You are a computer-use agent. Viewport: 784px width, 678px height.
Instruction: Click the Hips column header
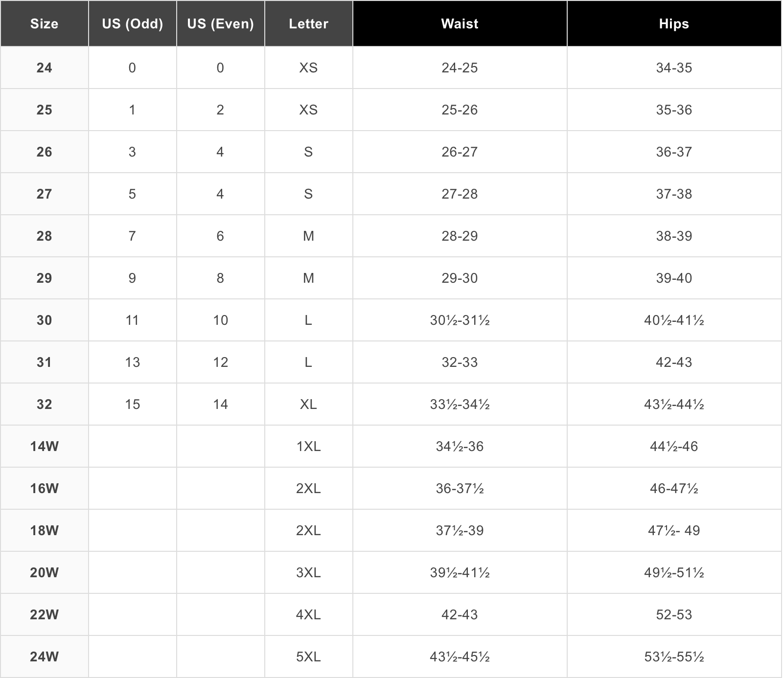[674, 23]
